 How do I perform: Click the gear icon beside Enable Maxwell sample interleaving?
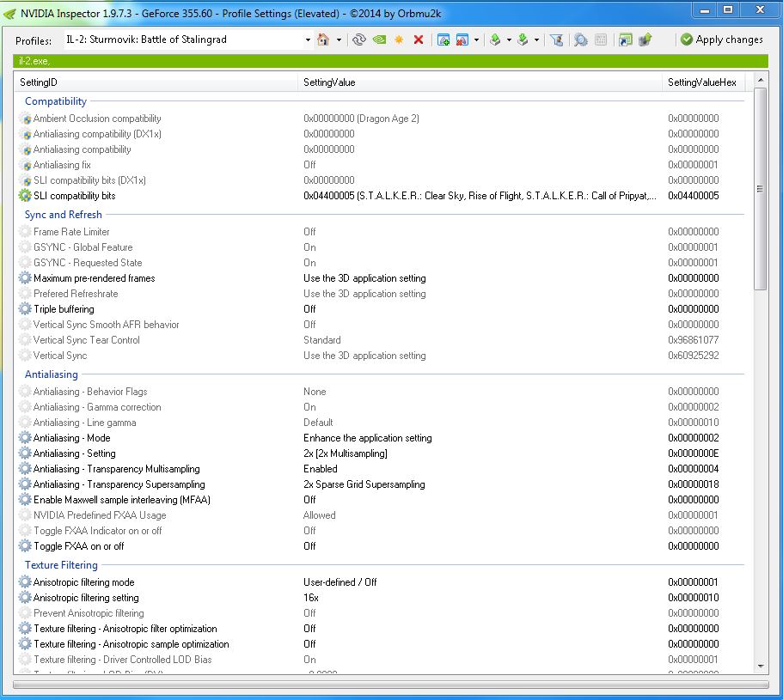point(24,499)
